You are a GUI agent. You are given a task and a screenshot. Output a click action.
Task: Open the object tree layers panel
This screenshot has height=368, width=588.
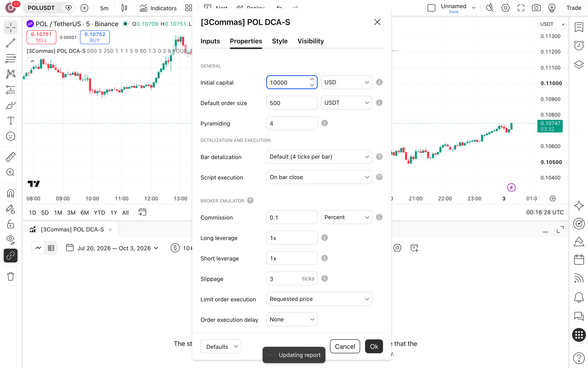coord(579,64)
